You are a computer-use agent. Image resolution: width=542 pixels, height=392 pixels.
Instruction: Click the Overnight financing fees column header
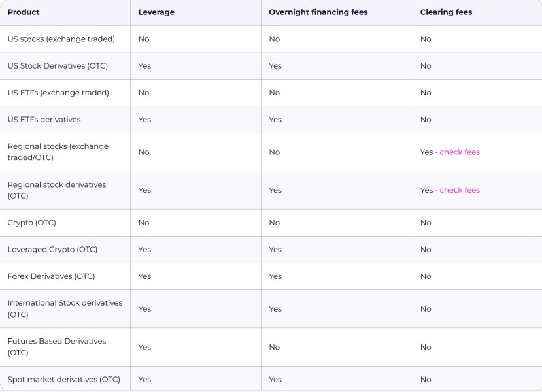[x=318, y=12]
